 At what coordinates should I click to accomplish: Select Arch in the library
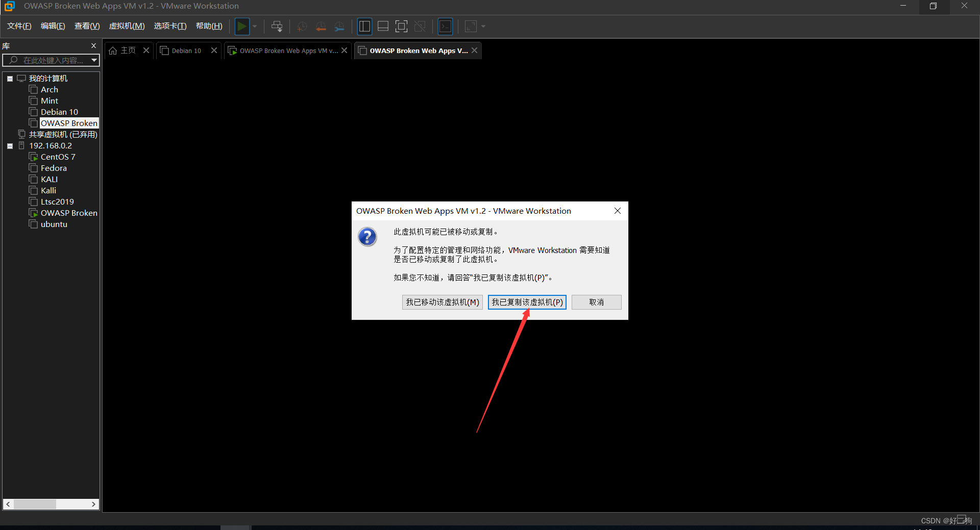click(49, 90)
